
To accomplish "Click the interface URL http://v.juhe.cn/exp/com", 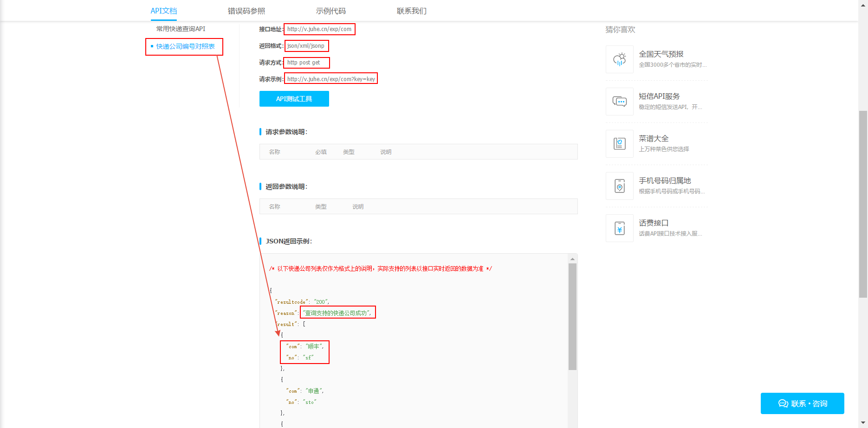I will tap(319, 29).
